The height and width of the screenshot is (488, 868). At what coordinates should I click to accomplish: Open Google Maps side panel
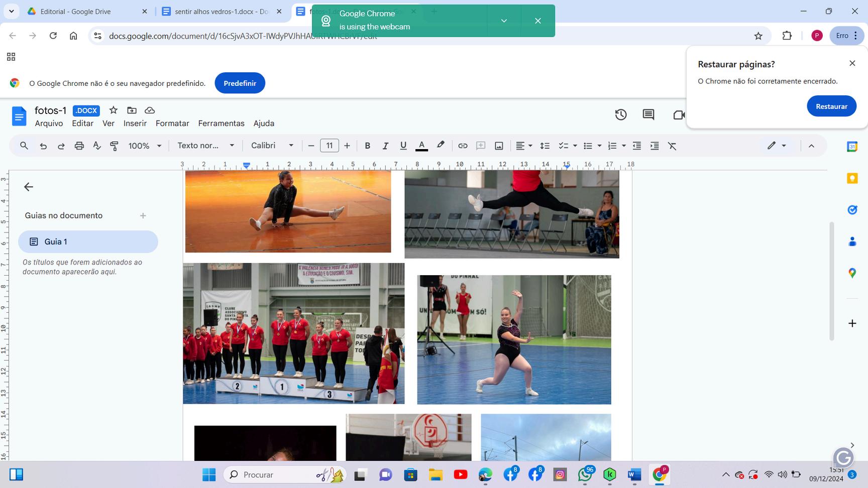tap(852, 273)
